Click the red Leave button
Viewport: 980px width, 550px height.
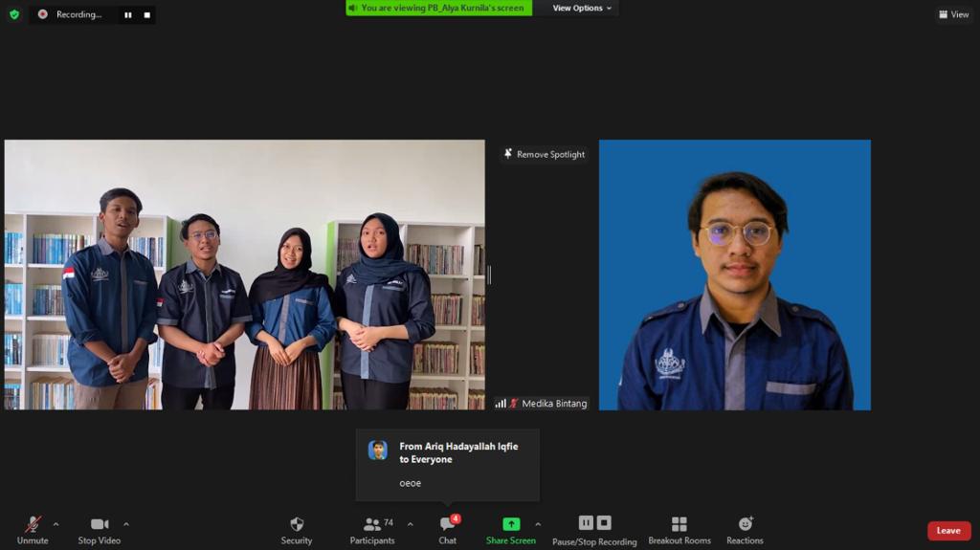tap(948, 531)
